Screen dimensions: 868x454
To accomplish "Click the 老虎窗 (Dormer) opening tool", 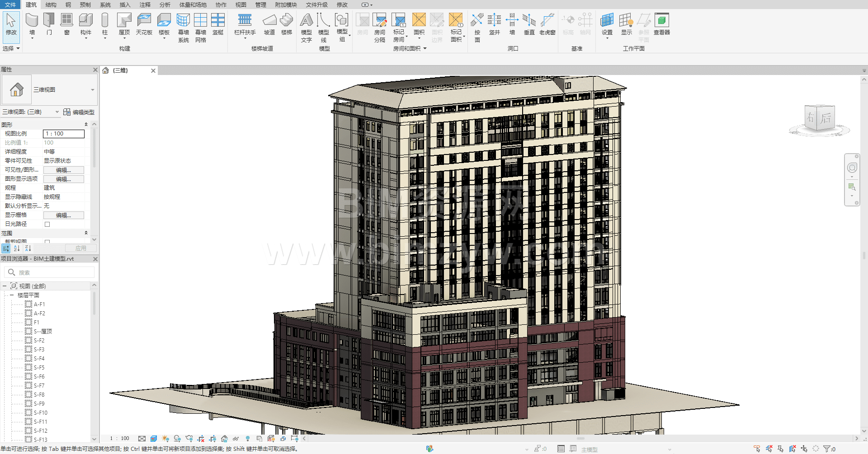I will click(x=547, y=24).
